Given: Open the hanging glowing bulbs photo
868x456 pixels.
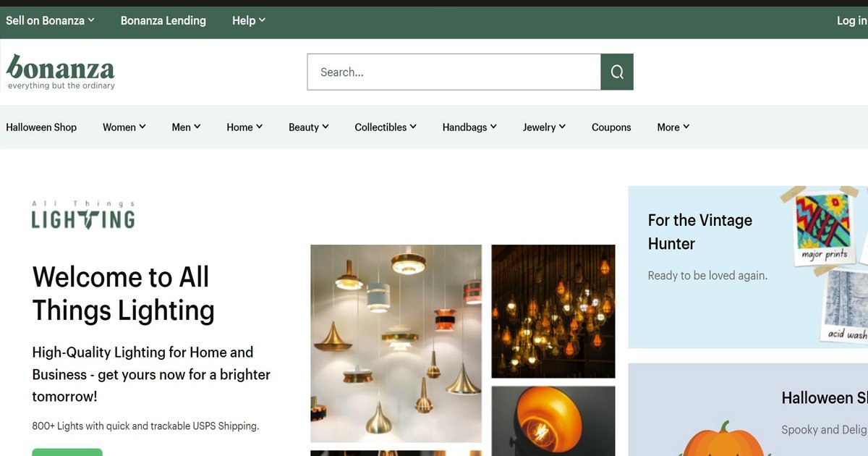Looking at the screenshot, I should 553,311.
